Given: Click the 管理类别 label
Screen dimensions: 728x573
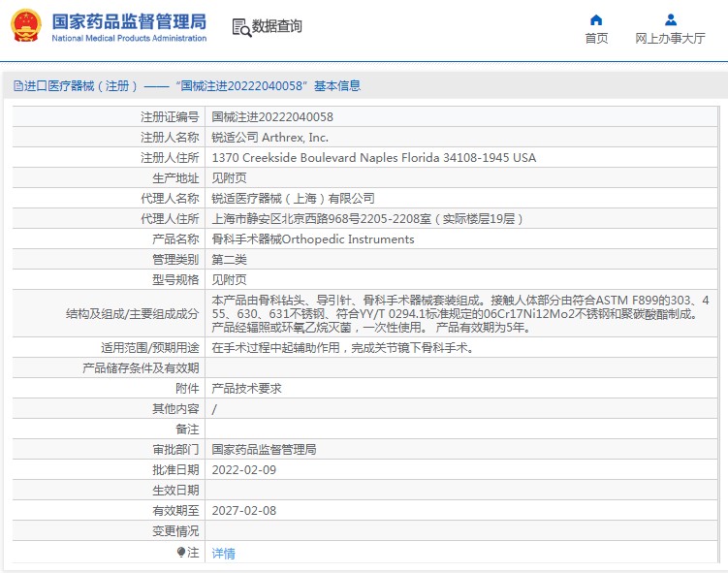Looking at the screenshot, I should 175,260.
